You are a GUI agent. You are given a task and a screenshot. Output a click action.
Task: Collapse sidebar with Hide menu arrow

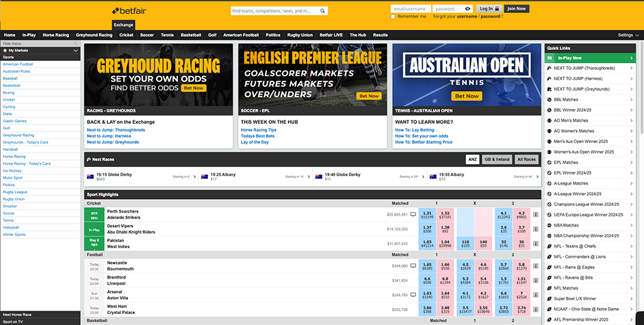click(75, 44)
